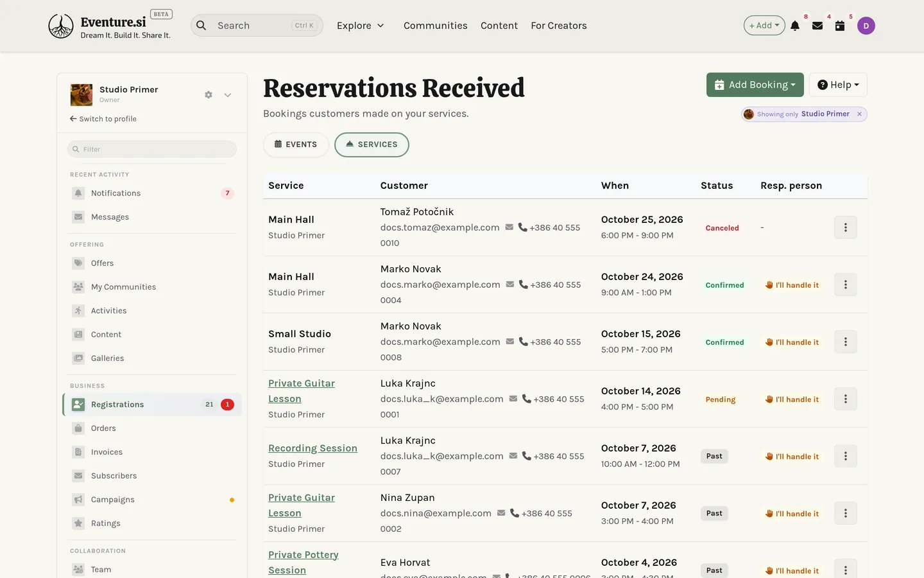The width and height of the screenshot is (924, 578).
Task: Open Private Pottery Session link
Action: [303, 563]
